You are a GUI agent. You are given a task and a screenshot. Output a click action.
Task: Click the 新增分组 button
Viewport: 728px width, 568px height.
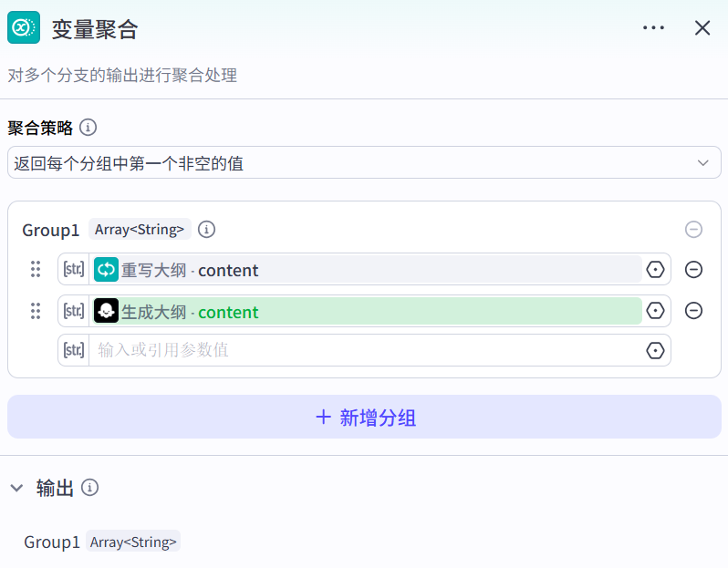tap(364, 418)
